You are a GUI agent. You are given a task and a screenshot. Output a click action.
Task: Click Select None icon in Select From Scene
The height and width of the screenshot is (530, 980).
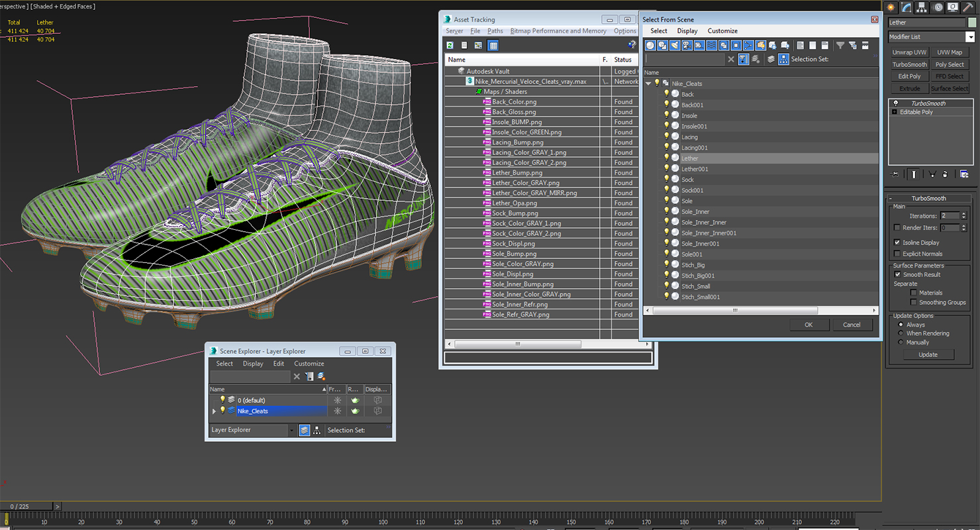coord(812,45)
